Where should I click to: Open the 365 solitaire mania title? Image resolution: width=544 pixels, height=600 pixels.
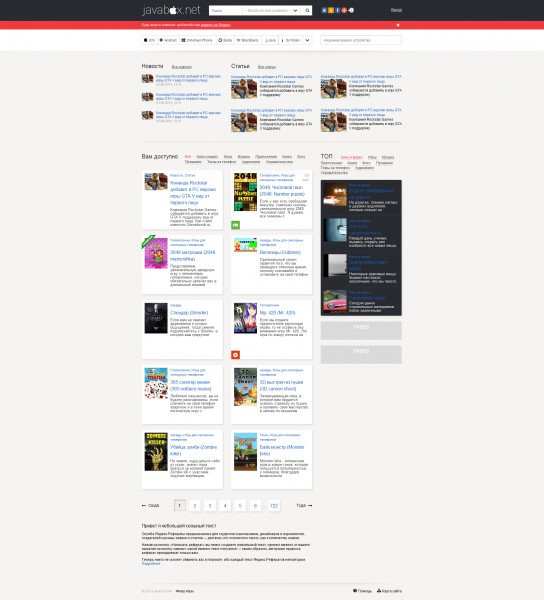[191, 385]
